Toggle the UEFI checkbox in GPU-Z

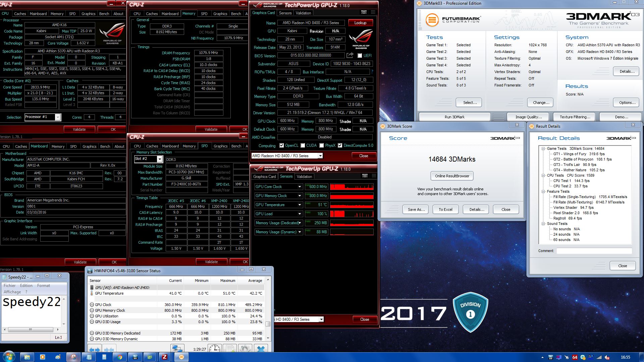pos(360,56)
